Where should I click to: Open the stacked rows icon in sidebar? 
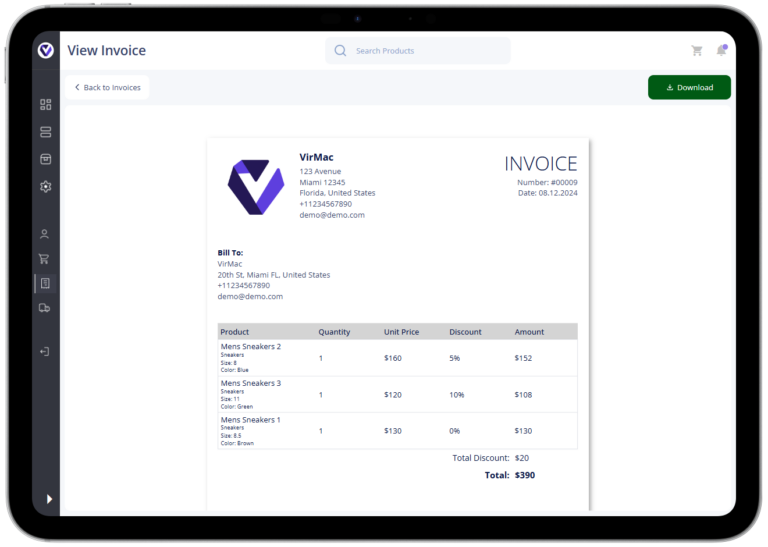pyautogui.click(x=46, y=132)
